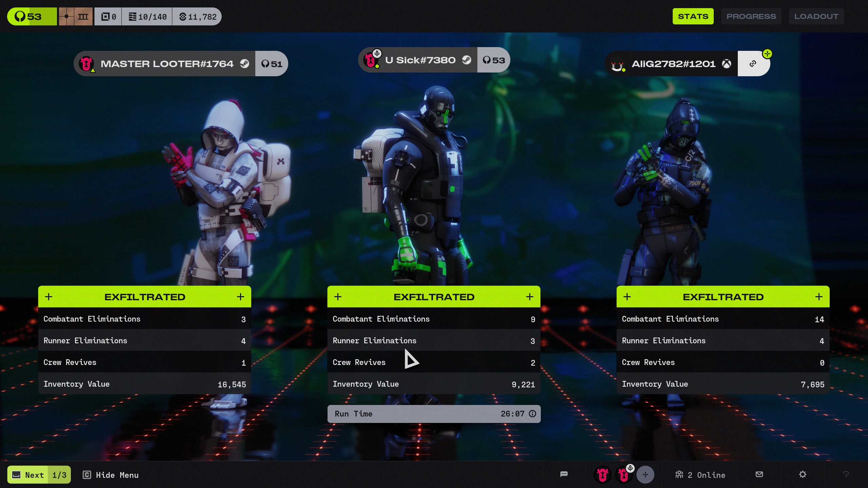Screen dimensions: 868x488
Task: Toggle mic on U Sick#7380 avatar
Action: coord(377,53)
